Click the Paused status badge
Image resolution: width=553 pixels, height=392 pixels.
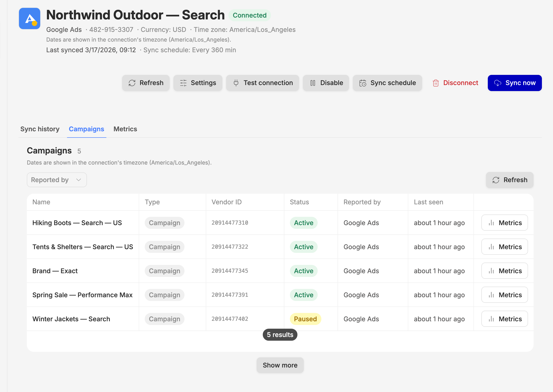305,319
